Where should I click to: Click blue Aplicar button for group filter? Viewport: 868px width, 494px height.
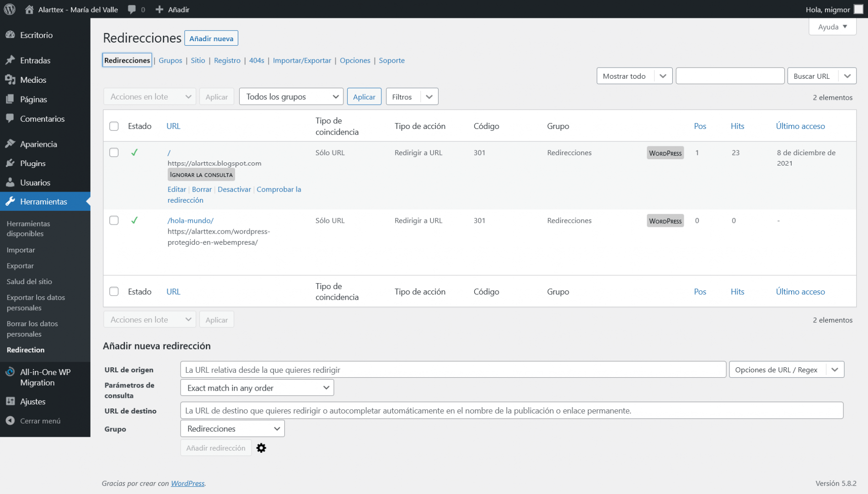coord(364,97)
